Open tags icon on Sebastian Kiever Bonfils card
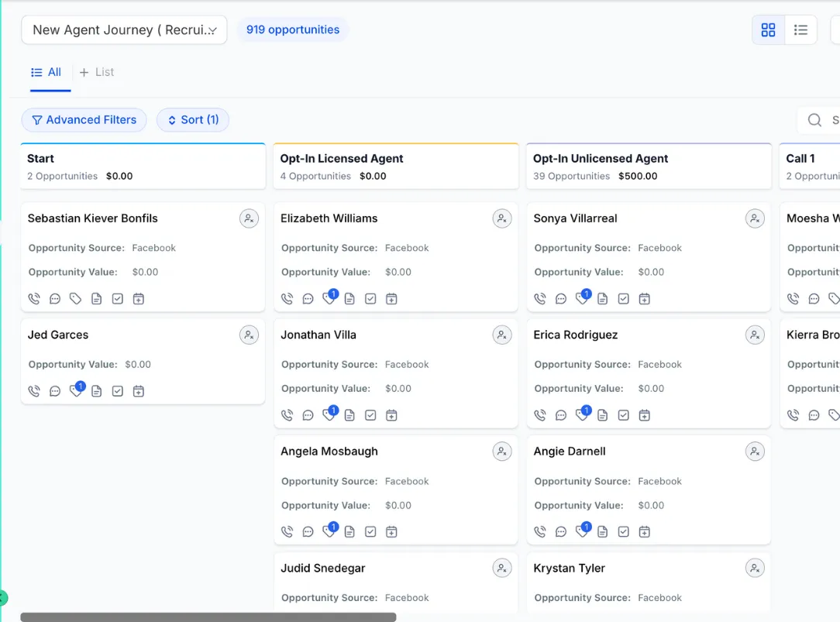 point(75,299)
